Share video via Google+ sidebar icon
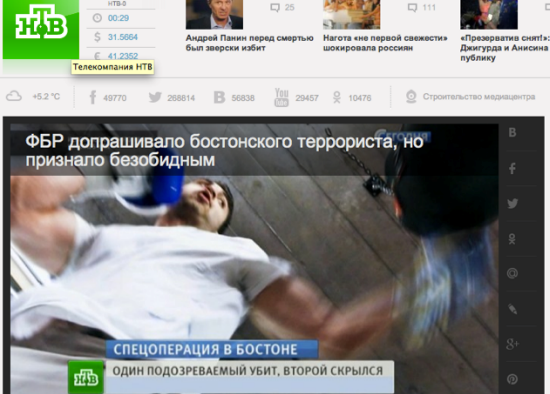Viewport: 550px width, 394px height. (x=512, y=344)
